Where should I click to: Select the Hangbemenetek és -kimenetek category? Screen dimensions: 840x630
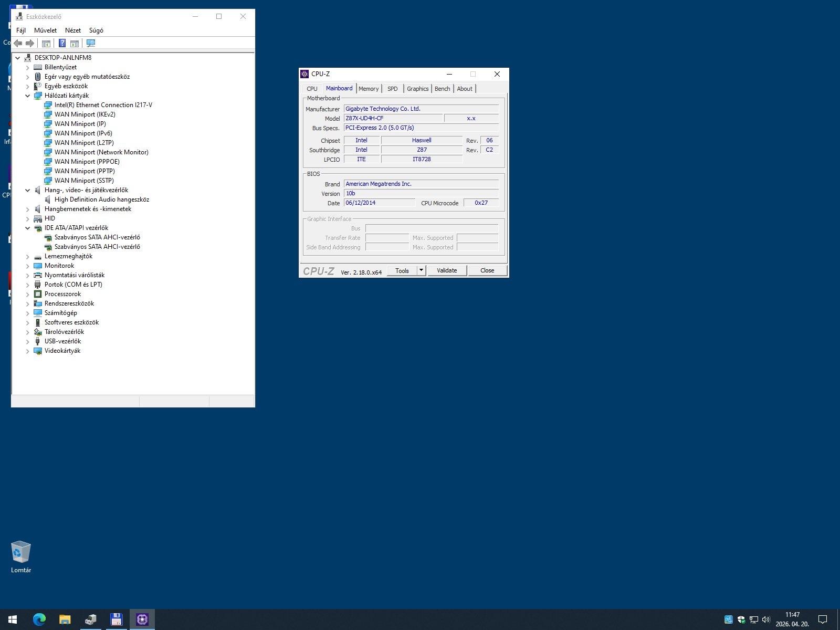click(x=88, y=209)
